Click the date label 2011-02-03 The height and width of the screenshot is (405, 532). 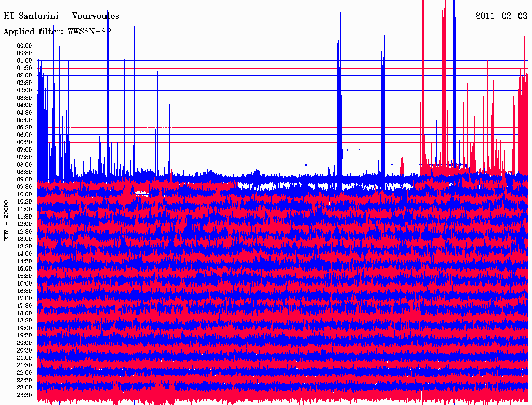coord(501,16)
